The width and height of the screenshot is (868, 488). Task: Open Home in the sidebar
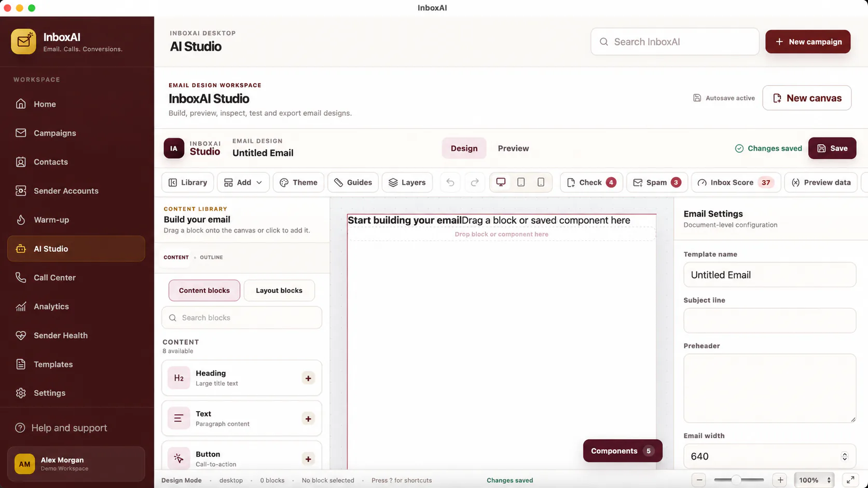[76, 104]
